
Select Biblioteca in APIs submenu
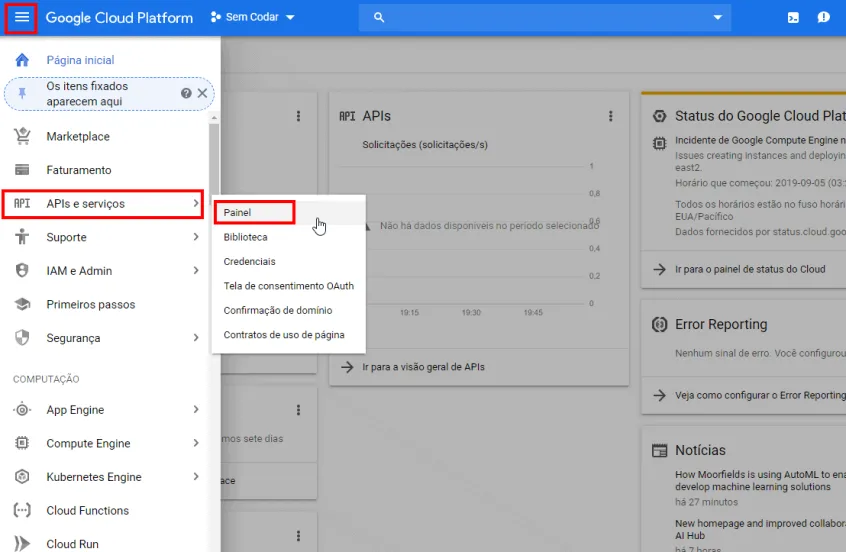(x=245, y=237)
